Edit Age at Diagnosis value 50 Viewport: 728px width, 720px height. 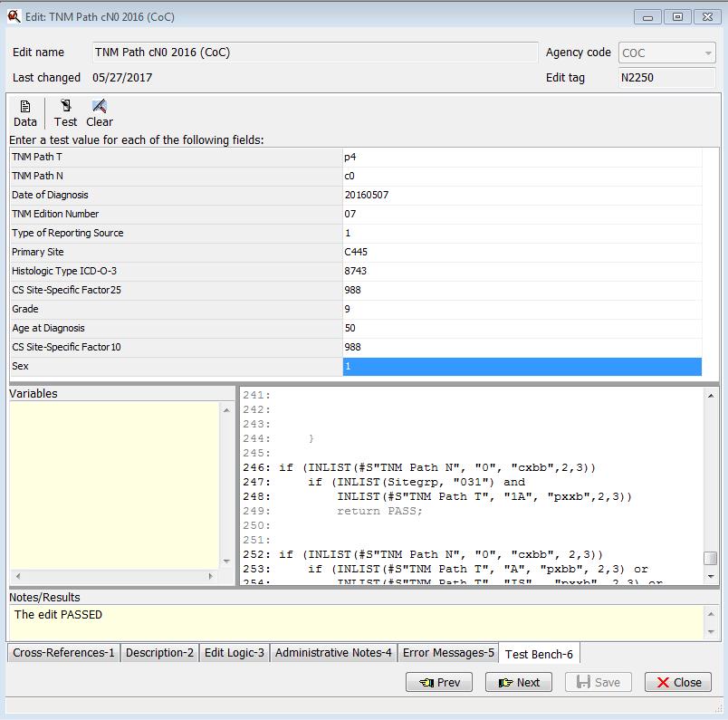[x=522, y=329]
